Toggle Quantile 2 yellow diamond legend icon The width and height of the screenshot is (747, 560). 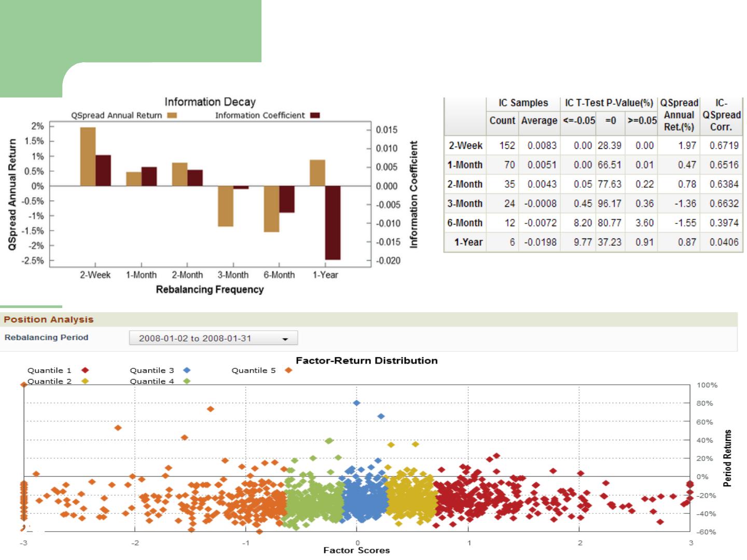85,381
